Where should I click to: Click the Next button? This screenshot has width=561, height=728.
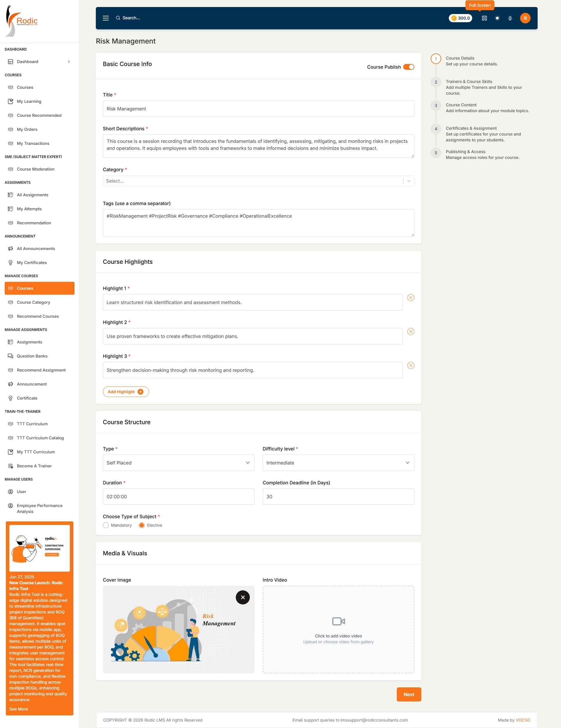(x=409, y=694)
